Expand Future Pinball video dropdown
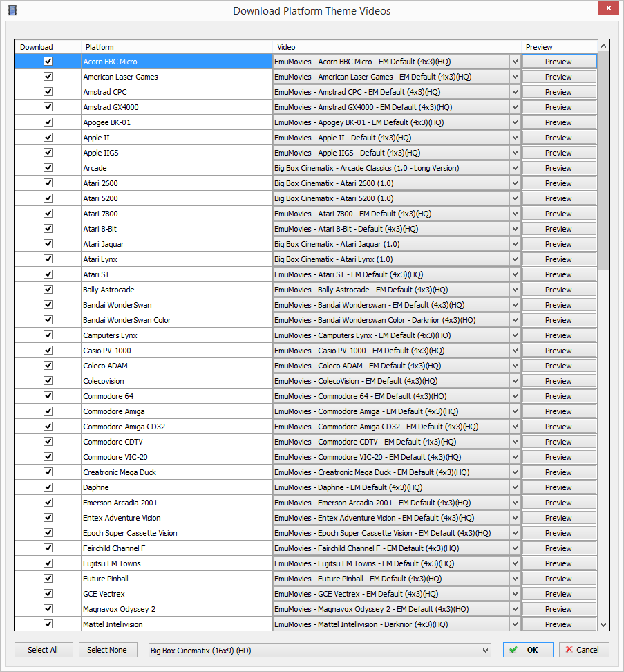 point(515,579)
